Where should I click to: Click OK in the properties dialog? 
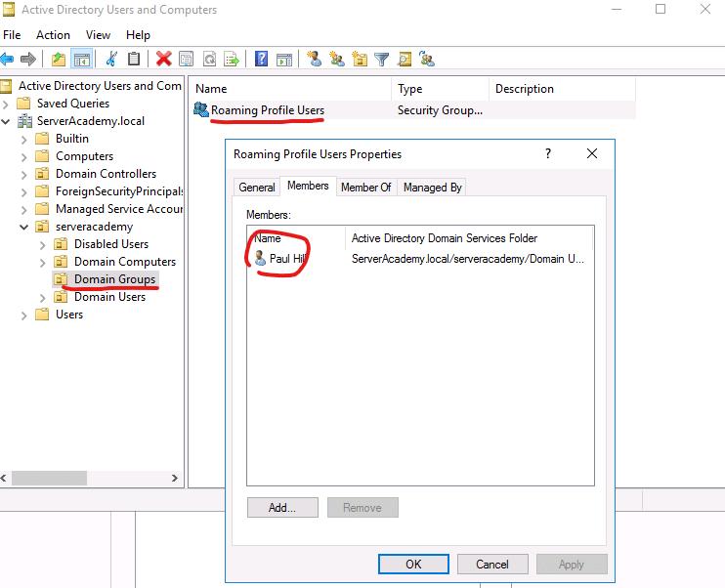[x=413, y=564]
